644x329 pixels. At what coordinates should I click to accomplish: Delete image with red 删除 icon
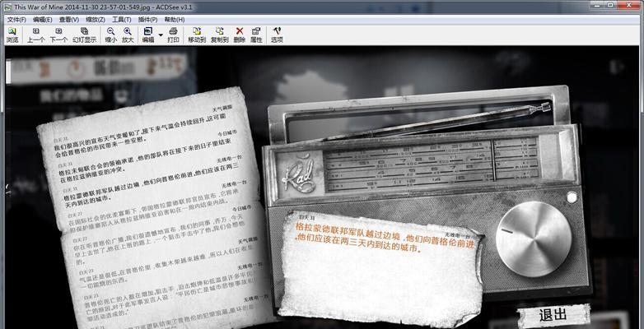click(240, 35)
